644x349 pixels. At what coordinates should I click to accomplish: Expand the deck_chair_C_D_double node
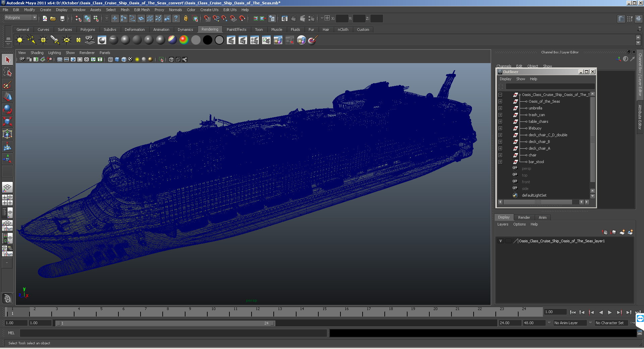tap(500, 135)
